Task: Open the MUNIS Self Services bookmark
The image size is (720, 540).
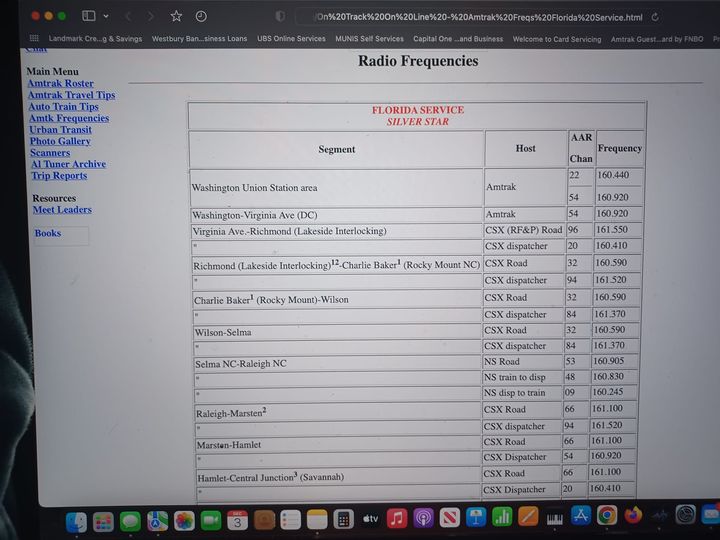Action: [369, 39]
